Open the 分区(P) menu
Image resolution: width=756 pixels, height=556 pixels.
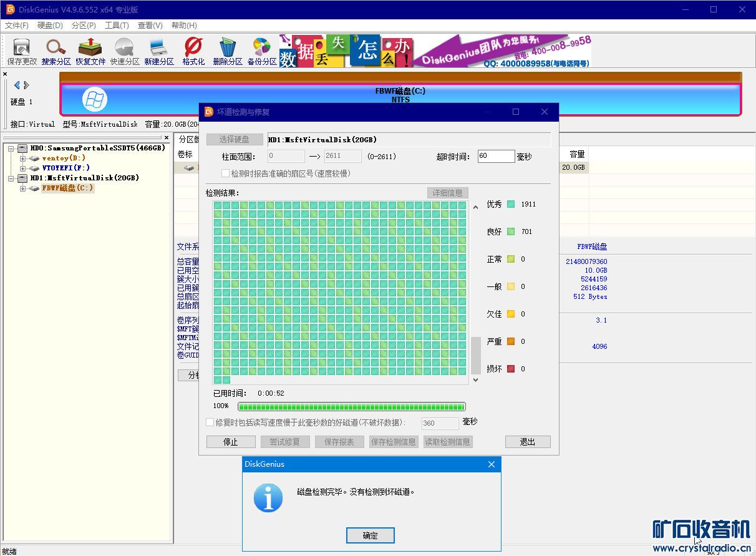tap(84, 26)
